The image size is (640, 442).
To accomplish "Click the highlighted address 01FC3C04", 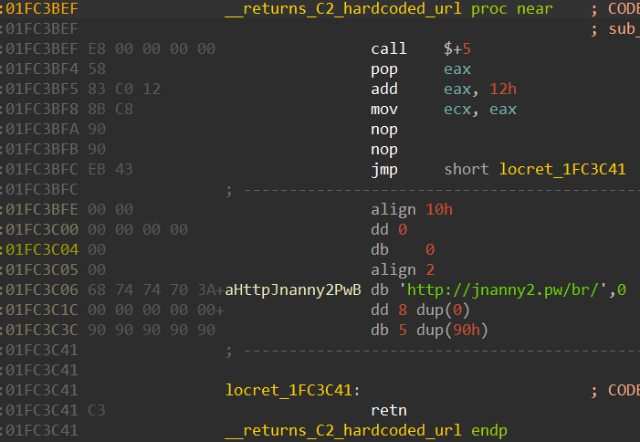I will point(42,250).
